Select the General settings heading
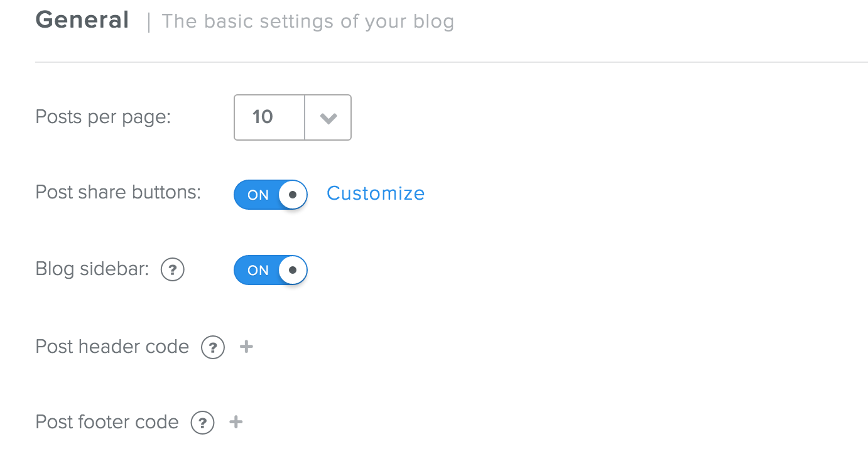The width and height of the screenshot is (868, 471). 82,21
